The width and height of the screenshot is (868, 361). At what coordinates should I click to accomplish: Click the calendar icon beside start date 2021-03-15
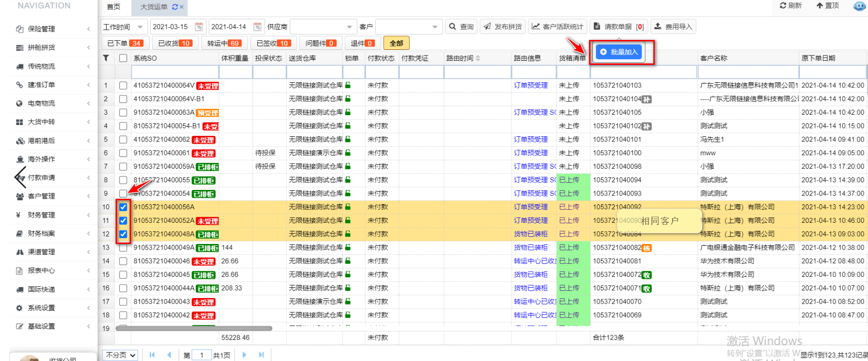click(199, 27)
